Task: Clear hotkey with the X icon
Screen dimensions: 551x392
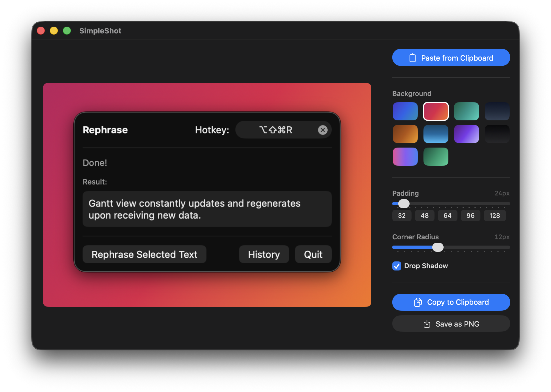Action: tap(323, 130)
